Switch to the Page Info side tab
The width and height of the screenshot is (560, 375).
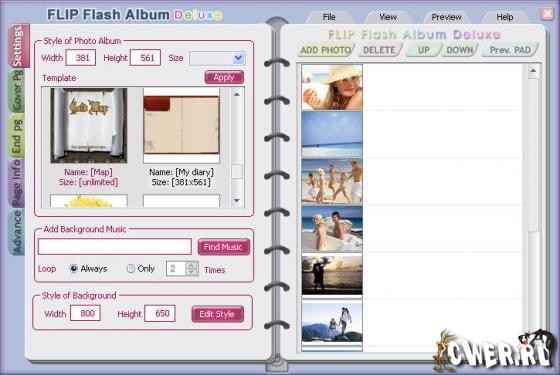16,183
